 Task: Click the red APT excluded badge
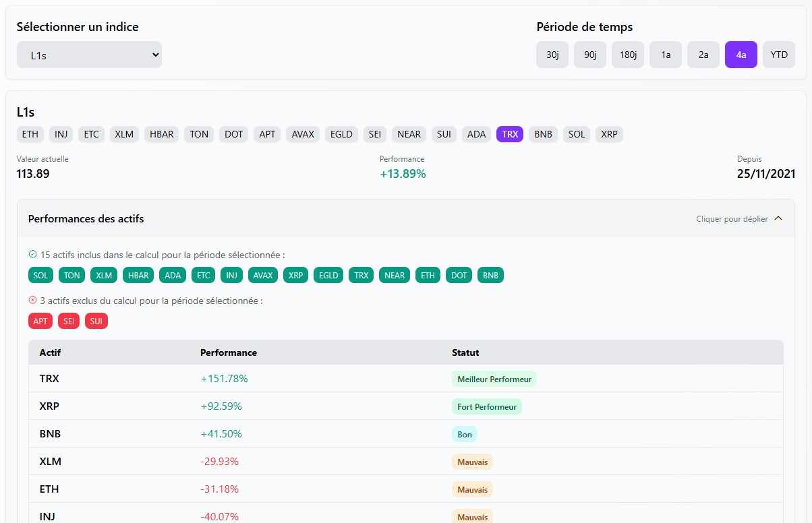click(x=40, y=321)
